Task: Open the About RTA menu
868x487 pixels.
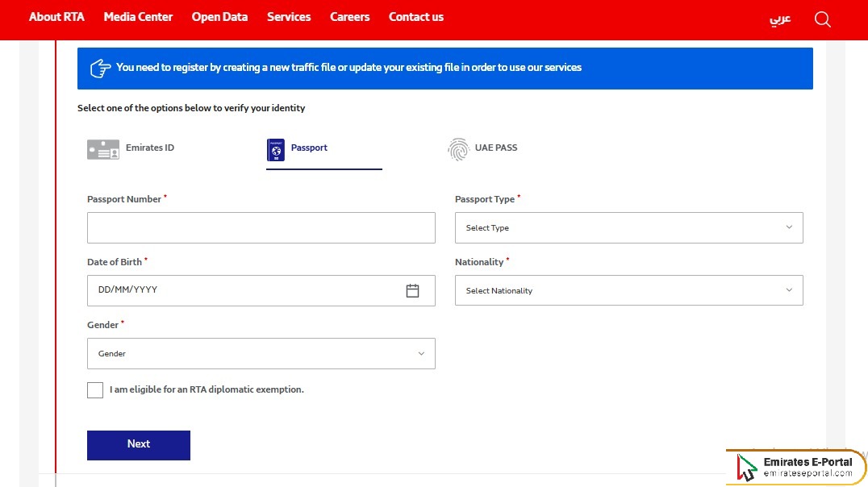Action: point(56,16)
